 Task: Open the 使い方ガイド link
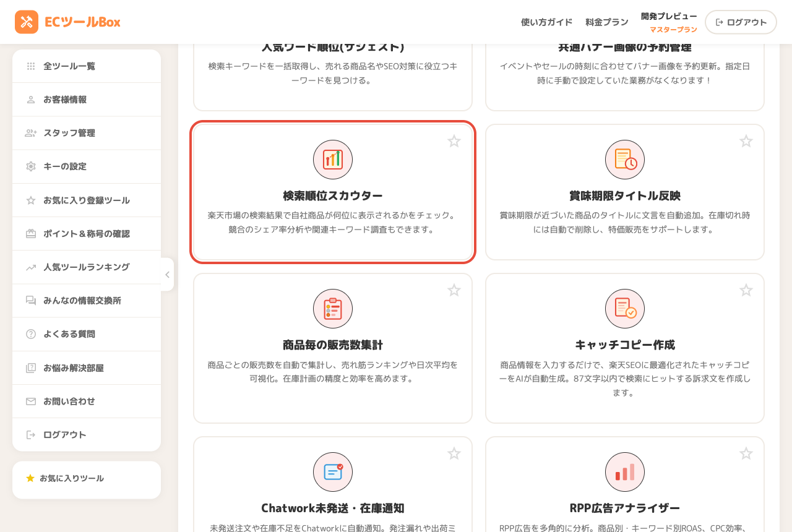pyautogui.click(x=546, y=22)
